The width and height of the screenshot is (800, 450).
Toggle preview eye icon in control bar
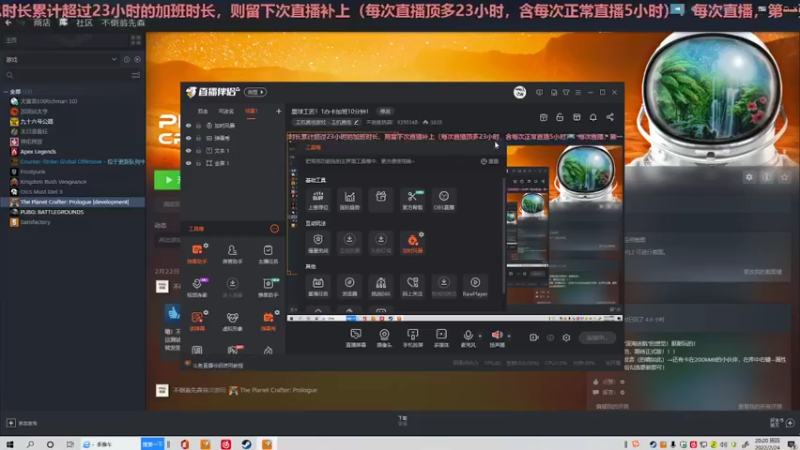550,338
